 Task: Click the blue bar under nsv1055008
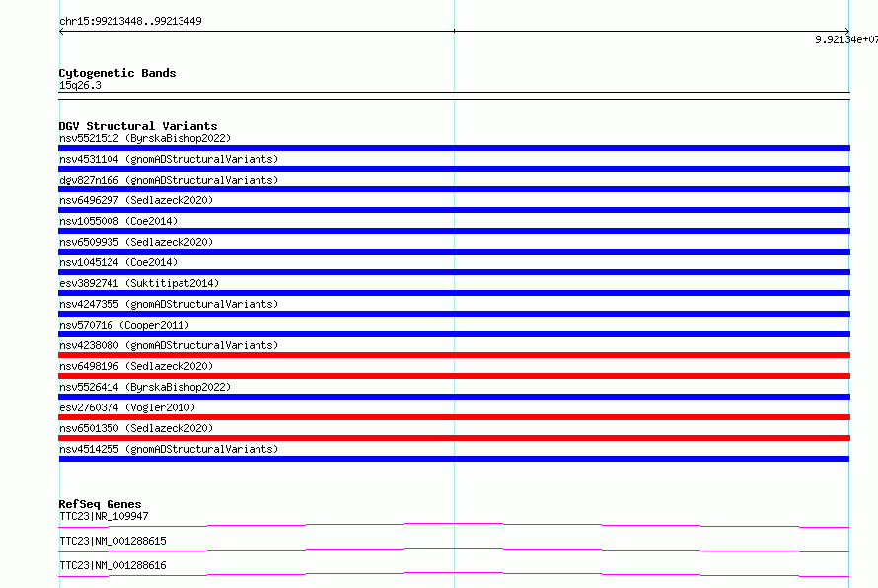click(x=454, y=231)
